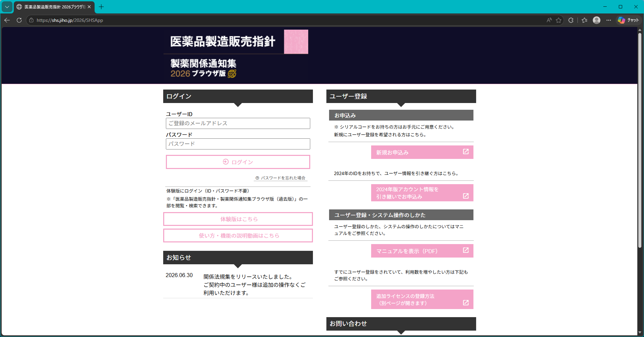Focus the パスワード input field
644x337 pixels.
point(238,144)
